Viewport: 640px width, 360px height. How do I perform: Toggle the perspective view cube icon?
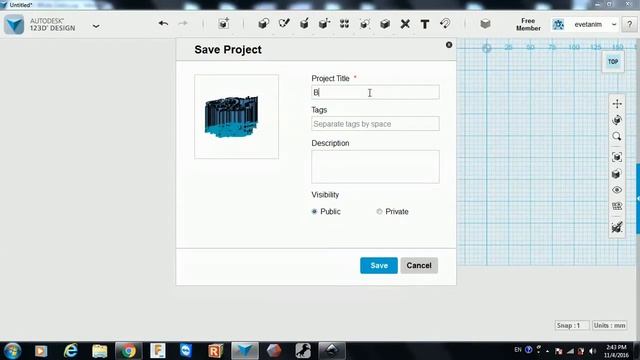click(617, 174)
